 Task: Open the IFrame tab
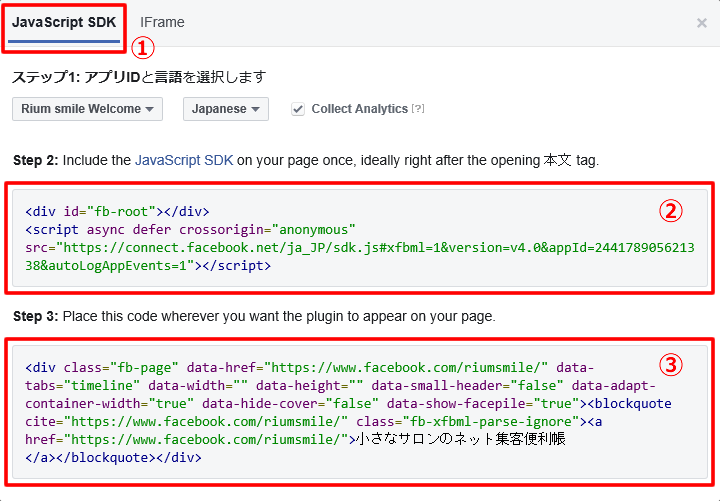coord(162,23)
